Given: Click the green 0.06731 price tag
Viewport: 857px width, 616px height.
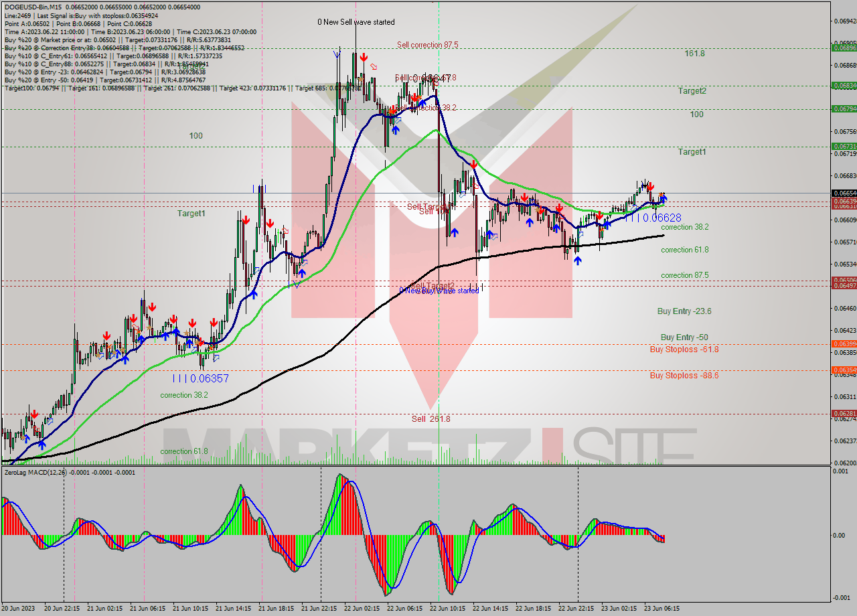Looking at the screenshot, I should [x=844, y=146].
